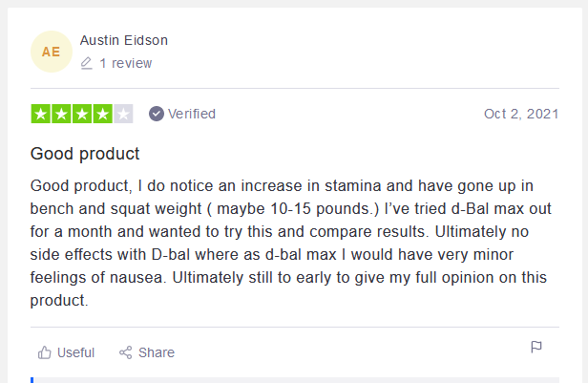Click the fifth gray star
This screenshot has width=588, height=383.
click(123, 114)
